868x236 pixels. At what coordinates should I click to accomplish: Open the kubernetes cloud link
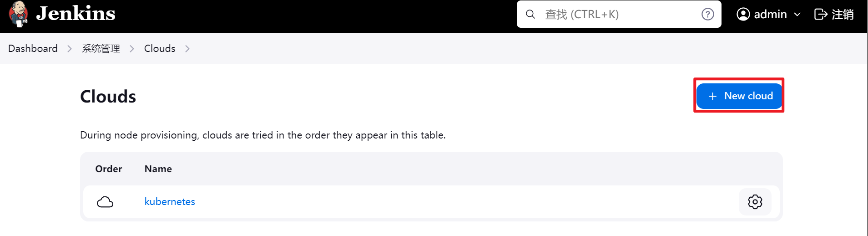pos(170,201)
